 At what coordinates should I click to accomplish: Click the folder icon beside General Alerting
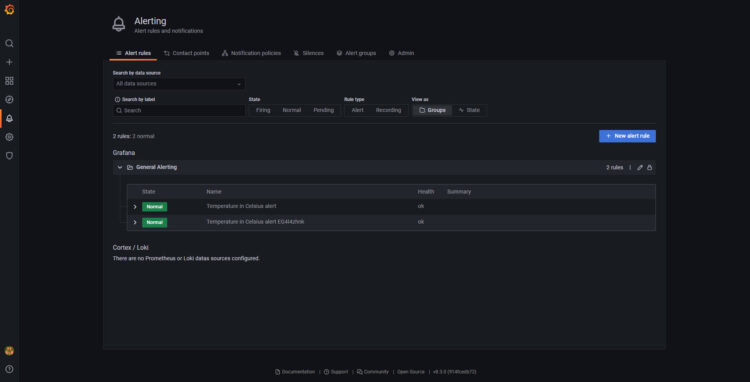pyautogui.click(x=130, y=167)
